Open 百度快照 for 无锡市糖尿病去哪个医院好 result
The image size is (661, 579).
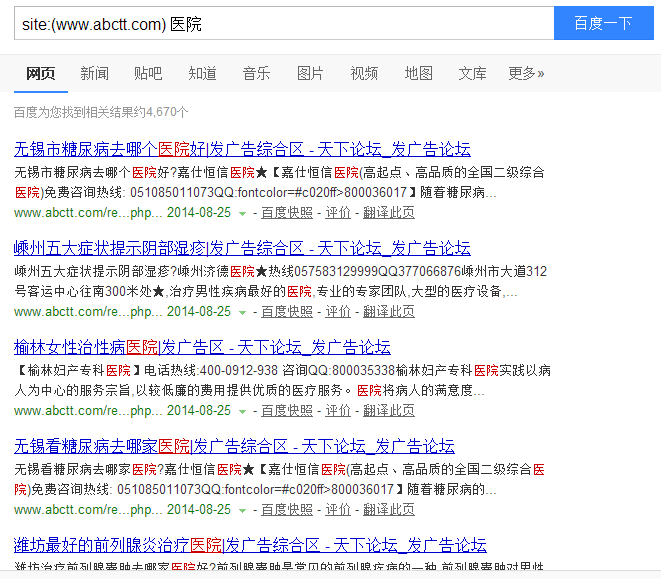[x=287, y=213]
